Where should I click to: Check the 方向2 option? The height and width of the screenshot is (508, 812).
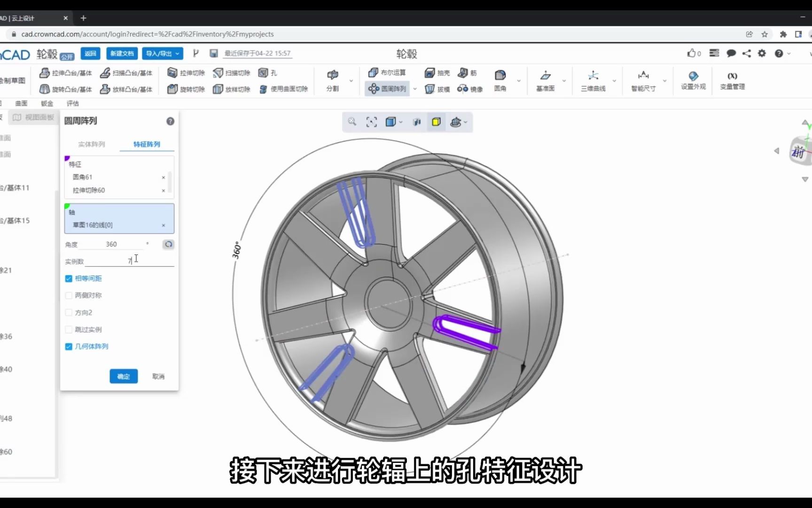pyautogui.click(x=69, y=312)
